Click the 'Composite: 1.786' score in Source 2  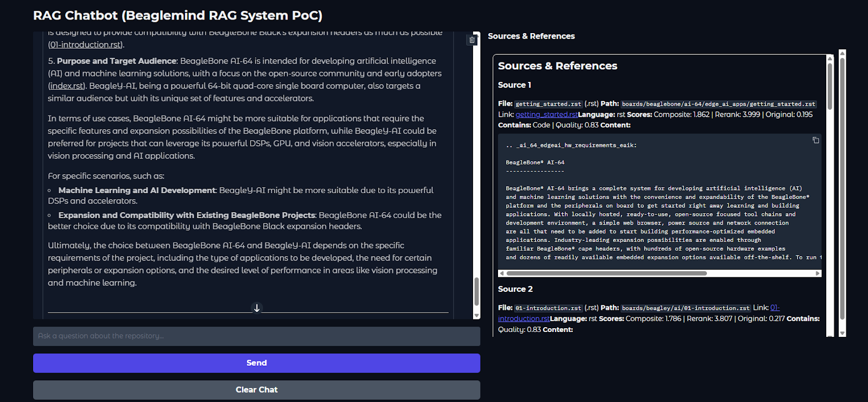click(x=653, y=318)
